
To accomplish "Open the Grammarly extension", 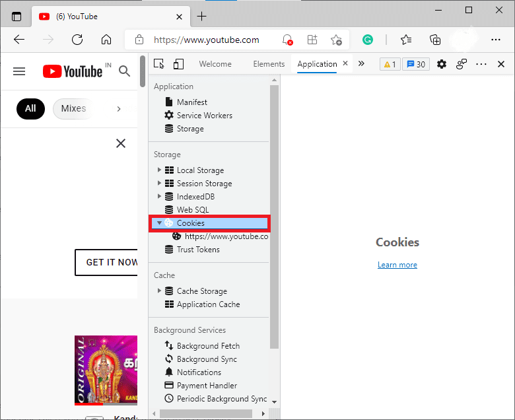I will point(368,40).
